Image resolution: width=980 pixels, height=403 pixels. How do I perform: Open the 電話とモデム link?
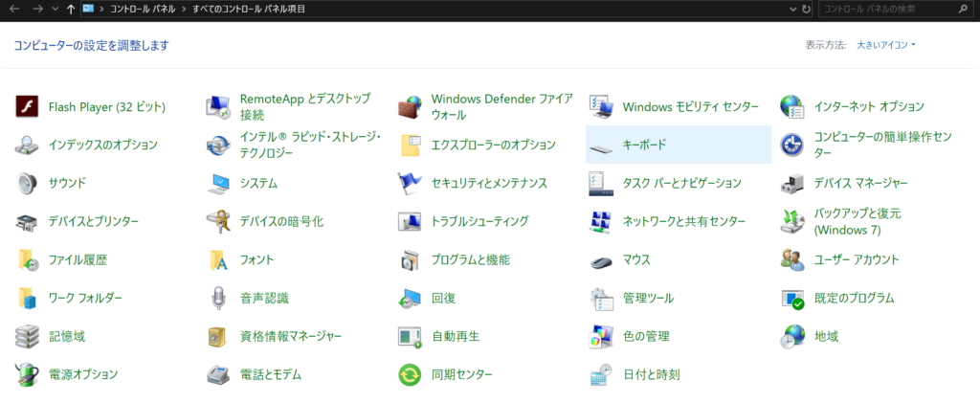271,375
